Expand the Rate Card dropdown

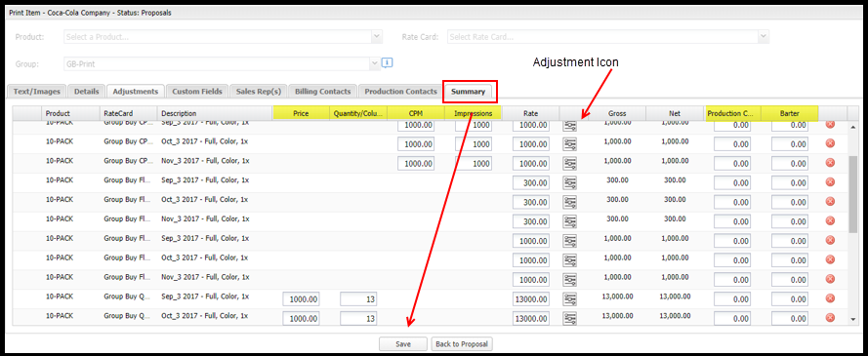point(764,36)
